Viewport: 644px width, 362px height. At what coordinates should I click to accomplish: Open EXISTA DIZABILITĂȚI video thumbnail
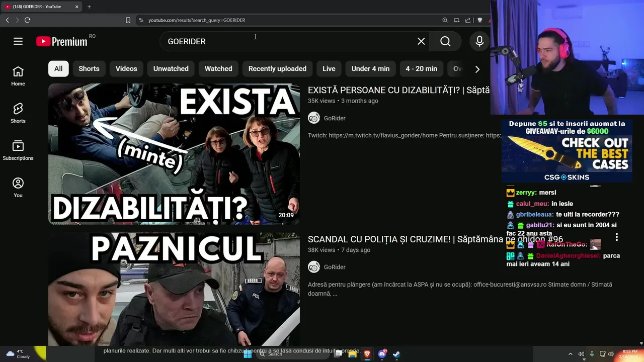point(174,154)
